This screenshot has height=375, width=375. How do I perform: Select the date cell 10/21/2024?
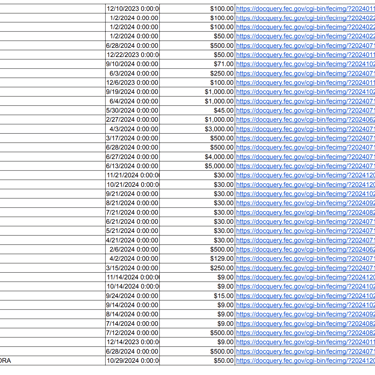click(133, 185)
